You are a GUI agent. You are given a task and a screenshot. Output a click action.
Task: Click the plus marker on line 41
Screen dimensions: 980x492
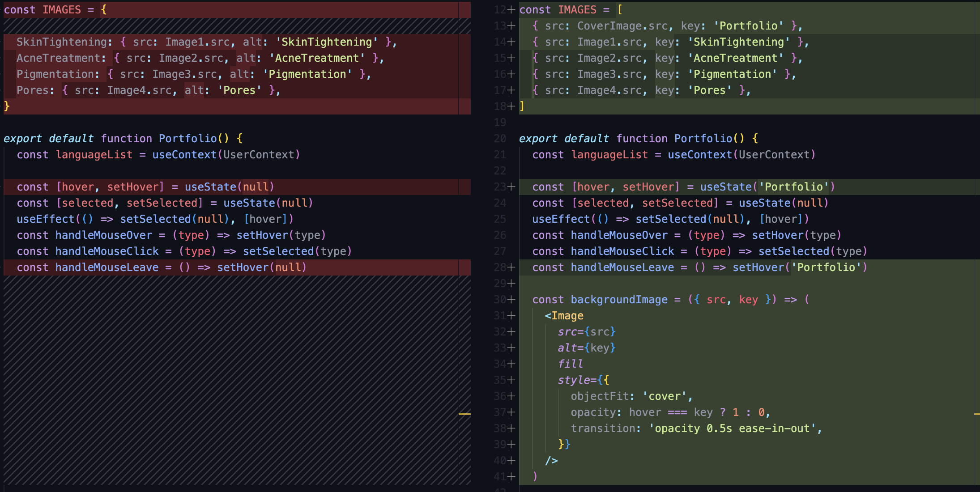(x=511, y=477)
